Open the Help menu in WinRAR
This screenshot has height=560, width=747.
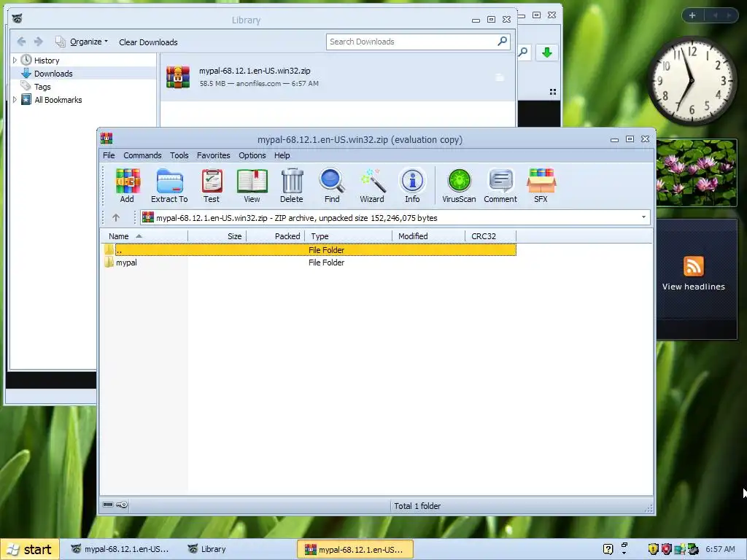tap(282, 155)
